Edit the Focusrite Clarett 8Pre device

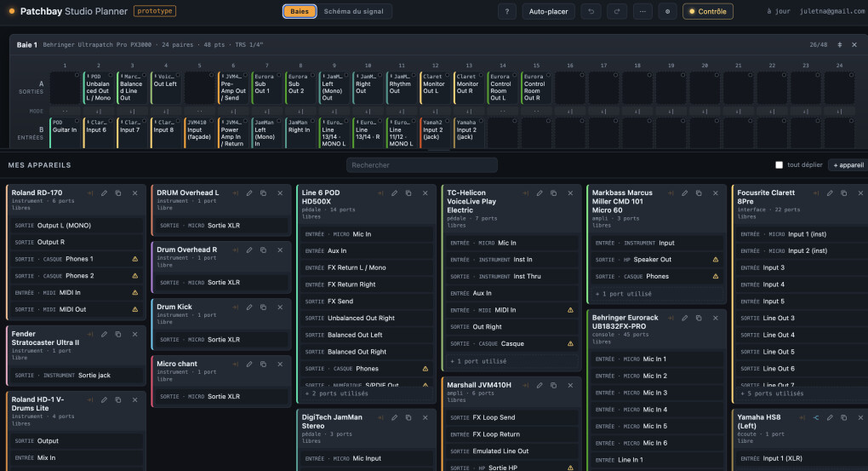pos(830,193)
